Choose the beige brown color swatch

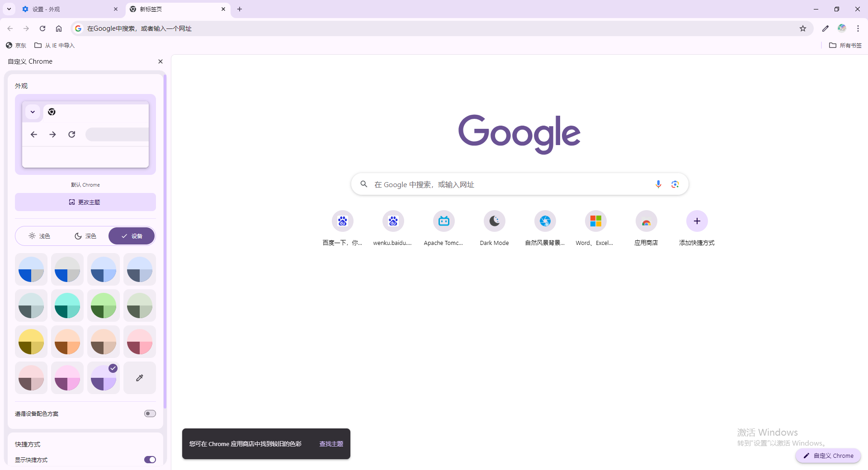[x=104, y=342]
